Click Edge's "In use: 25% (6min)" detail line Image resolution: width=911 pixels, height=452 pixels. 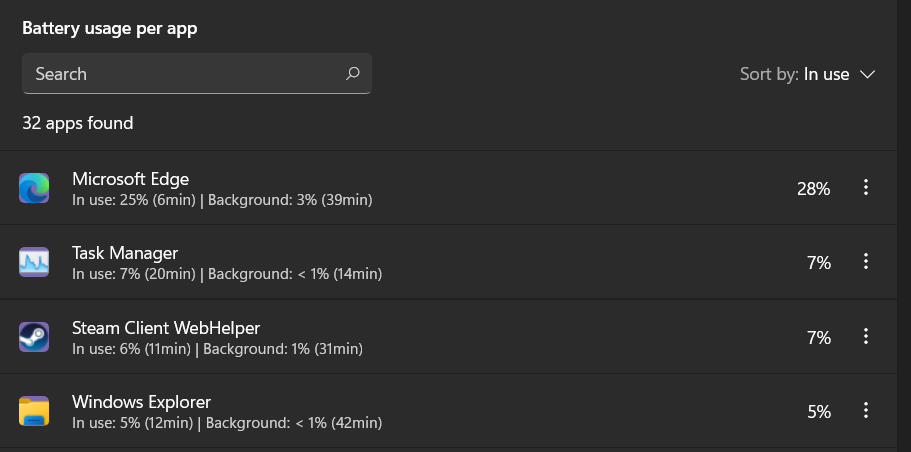[x=133, y=200]
